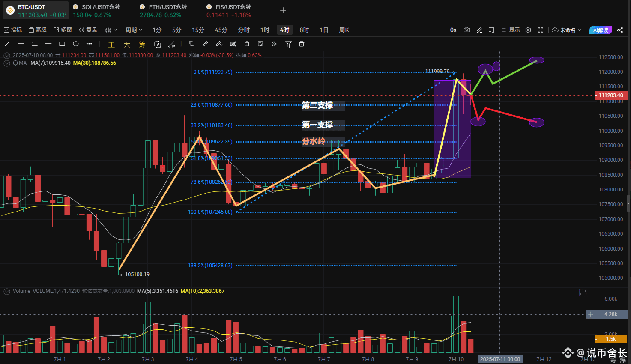
Task: Select the ruler measure tool
Action: pos(206,44)
